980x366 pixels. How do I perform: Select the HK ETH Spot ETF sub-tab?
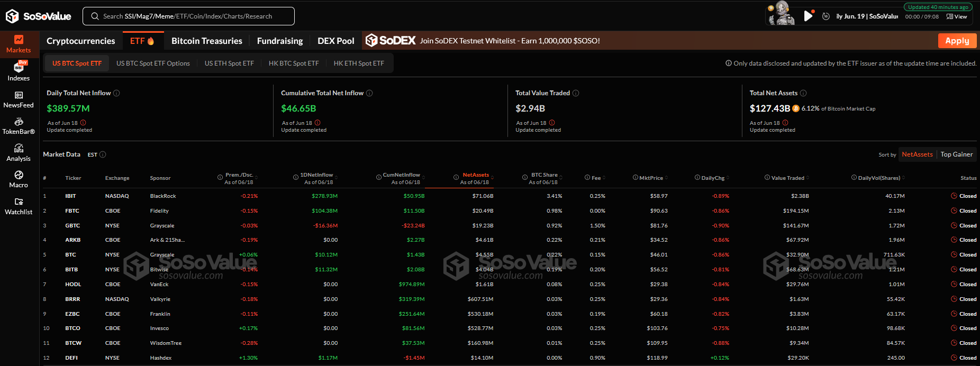(359, 63)
